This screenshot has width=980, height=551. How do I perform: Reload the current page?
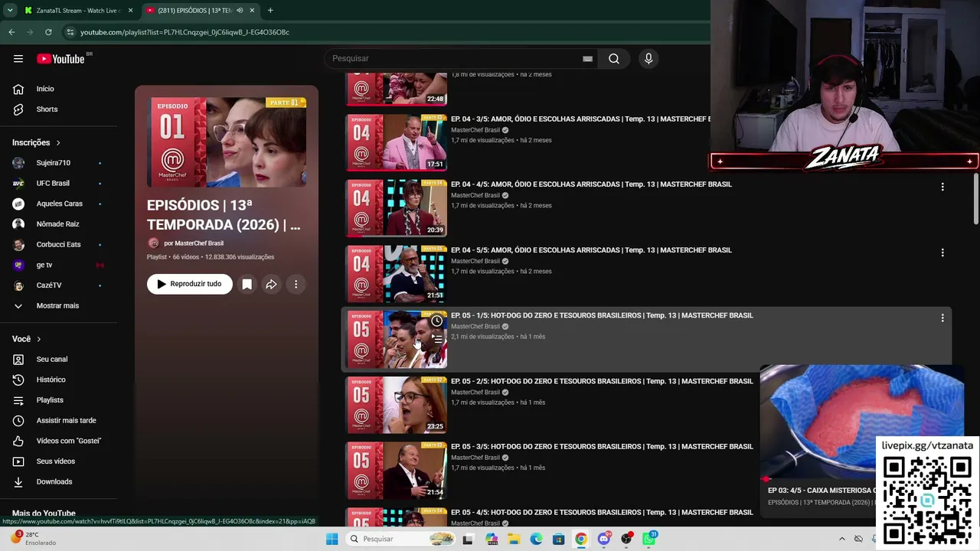[48, 32]
